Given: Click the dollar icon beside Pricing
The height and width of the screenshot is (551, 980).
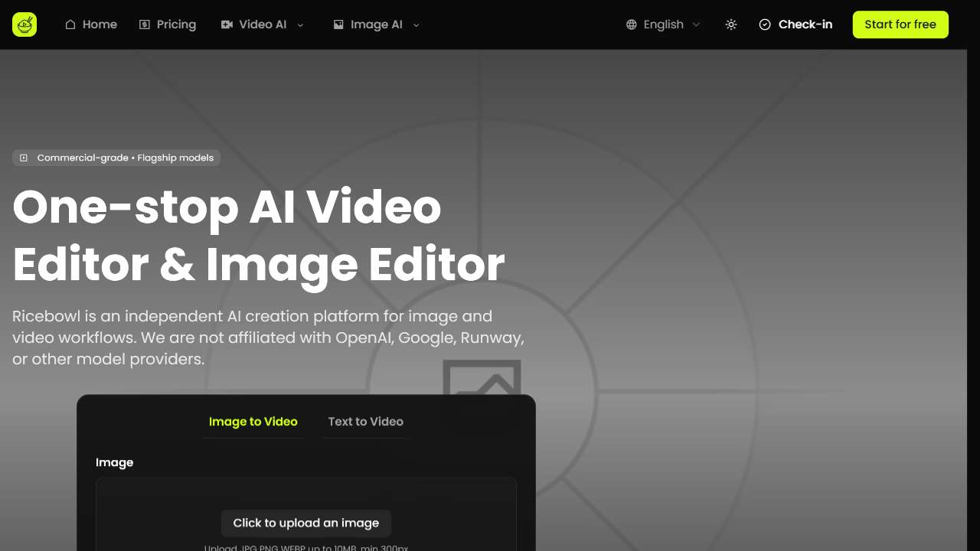Looking at the screenshot, I should pos(145,24).
